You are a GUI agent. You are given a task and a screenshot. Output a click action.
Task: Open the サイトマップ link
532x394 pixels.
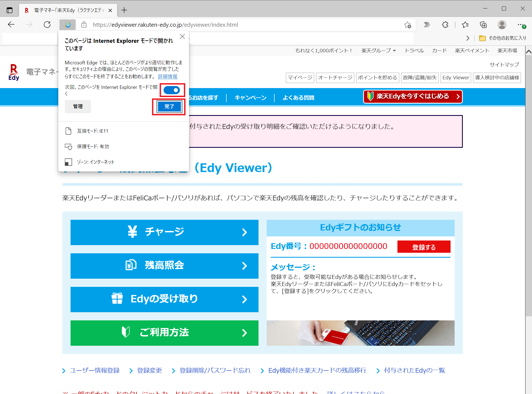[x=504, y=65]
